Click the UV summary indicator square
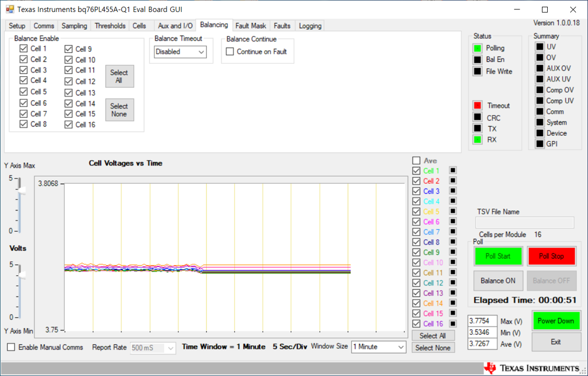This screenshot has height=376, width=588. 539,47
